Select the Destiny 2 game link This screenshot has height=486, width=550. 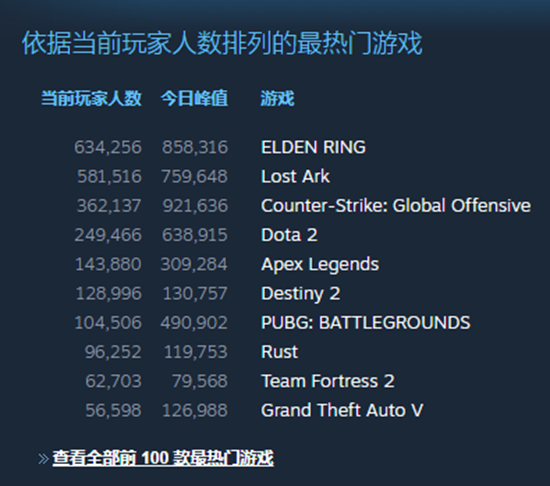[x=301, y=294]
